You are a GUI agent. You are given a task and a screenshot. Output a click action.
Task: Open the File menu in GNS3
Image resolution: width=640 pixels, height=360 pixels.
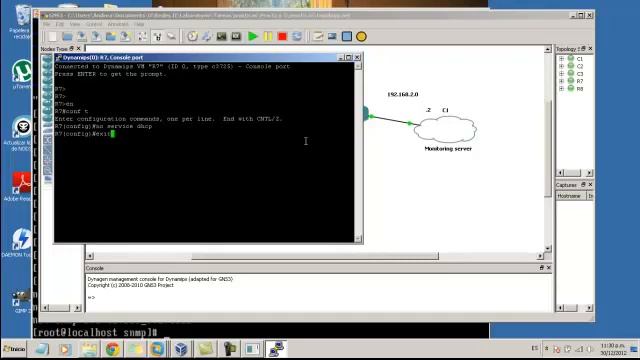(x=47, y=24)
